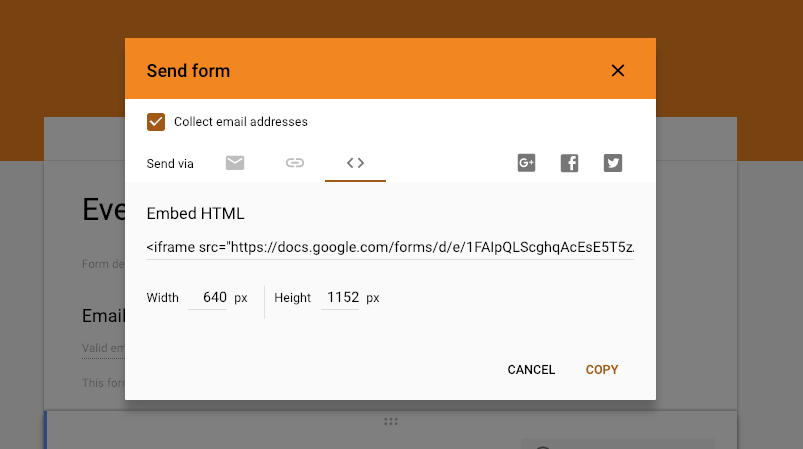The image size is (803, 449).
Task: Click the Form description text in the background
Action: [x=103, y=264]
